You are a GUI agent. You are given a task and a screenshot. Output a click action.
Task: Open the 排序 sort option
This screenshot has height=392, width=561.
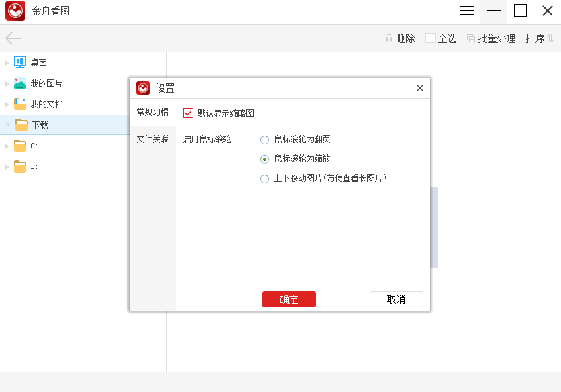tap(535, 38)
